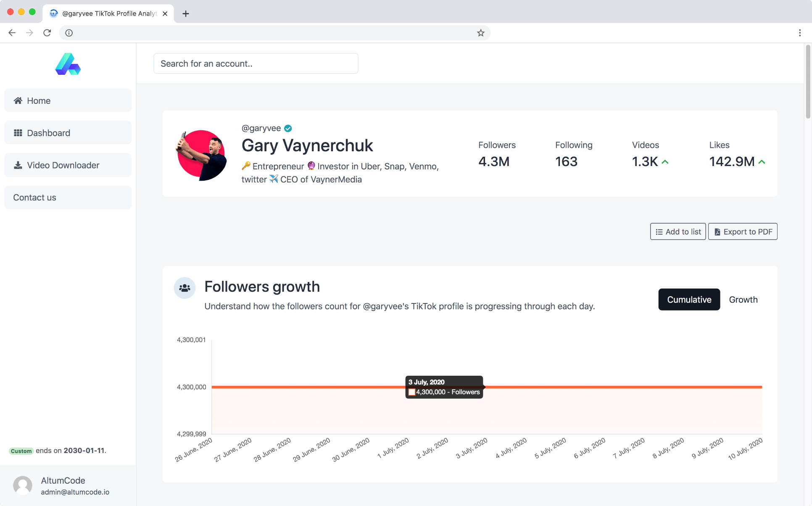This screenshot has height=506, width=812.
Task: Open the Video Downloader page
Action: [x=68, y=165]
